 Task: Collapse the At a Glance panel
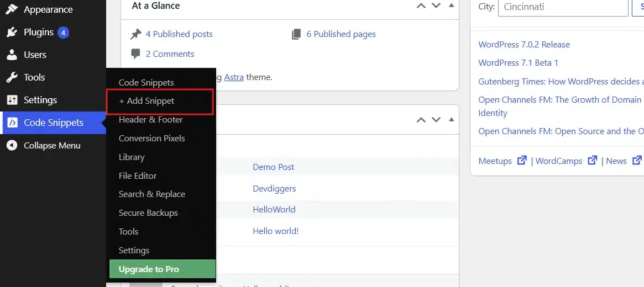pyautogui.click(x=452, y=6)
